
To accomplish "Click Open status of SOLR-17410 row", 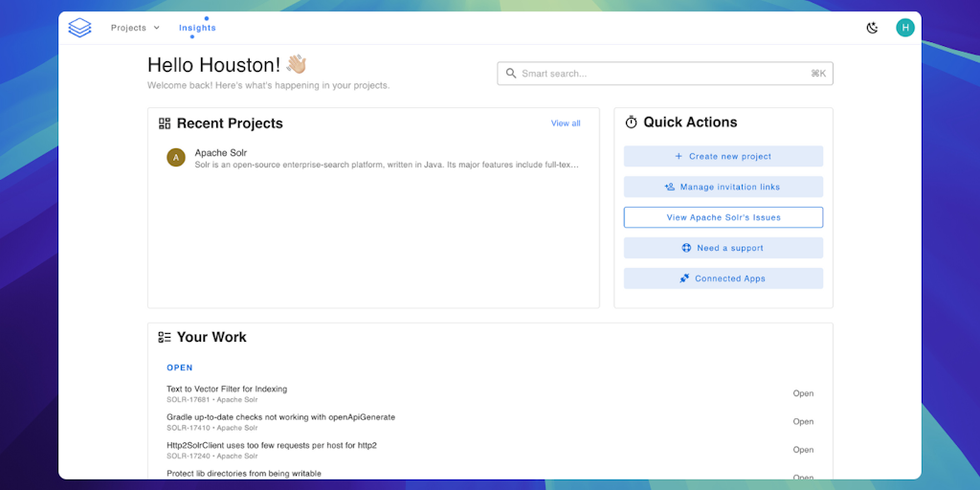I will (x=803, y=422).
